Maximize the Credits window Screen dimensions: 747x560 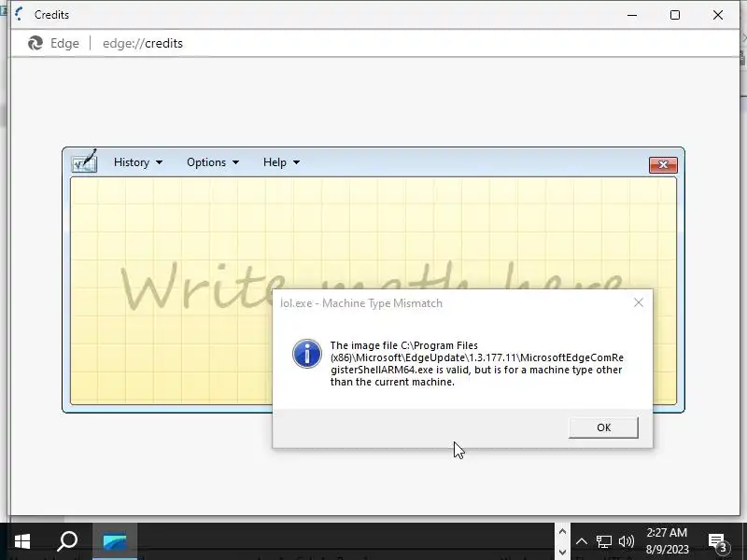674,15
